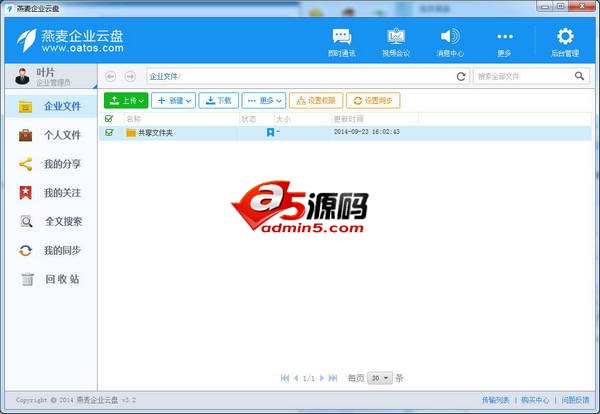600x414 pixels.
Task: Open video conference icon in header
Action: pyautogui.click(x=396, y=42)
